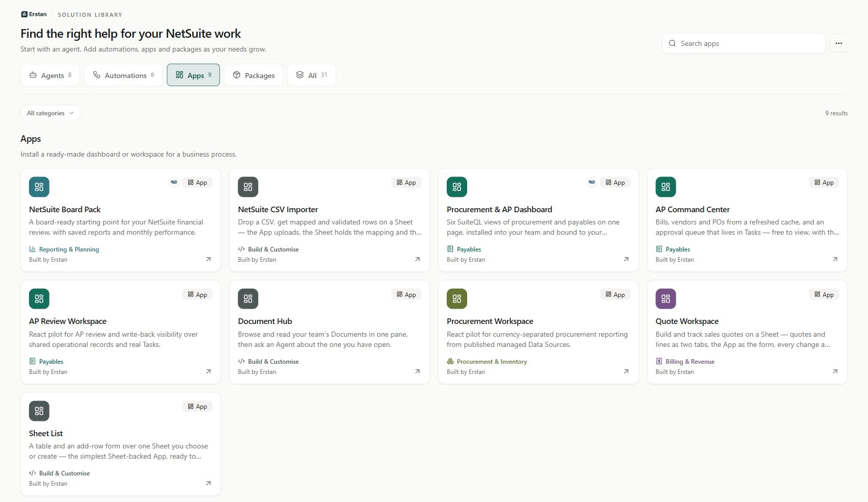868x502 pixels.
Task: Open the NetSuite Board Pack app icon
Action: [x=39, y=187]
